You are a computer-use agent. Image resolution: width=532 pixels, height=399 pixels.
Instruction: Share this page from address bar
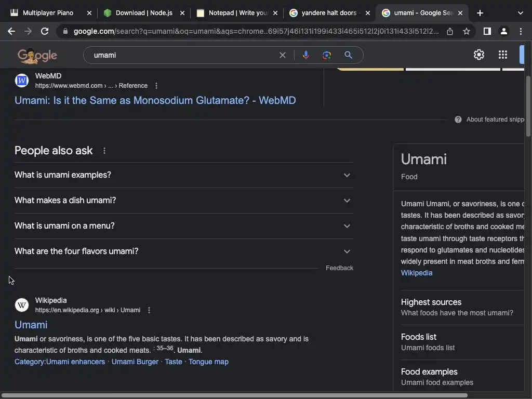[450, 31]
